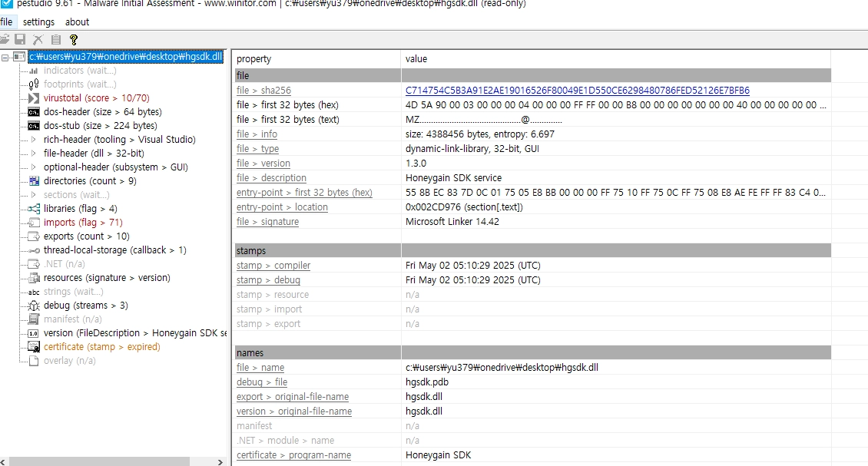This screenshot has height=466, width=868.
Task: Click the 'certificate > program-name' link
Action: (x=293, y=455)
